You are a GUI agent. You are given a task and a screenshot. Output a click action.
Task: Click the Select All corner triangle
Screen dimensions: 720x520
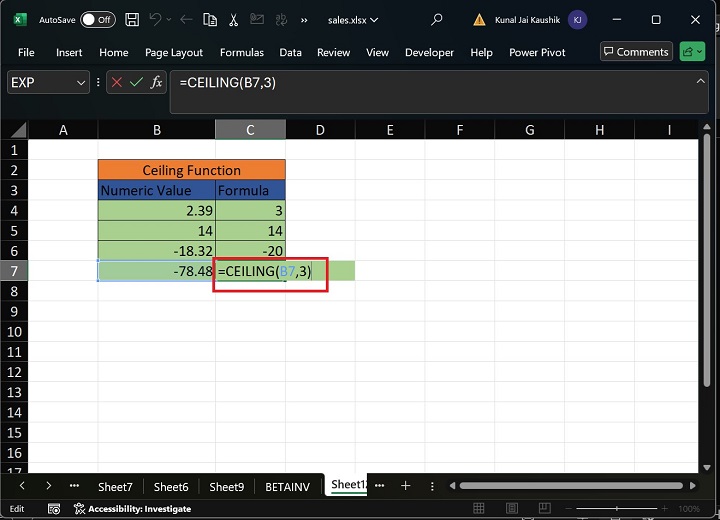pos(17,130)
